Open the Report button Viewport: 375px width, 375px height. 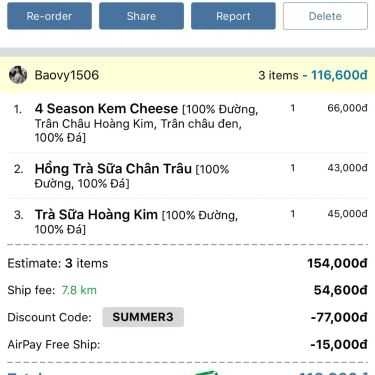pos(233,16)
